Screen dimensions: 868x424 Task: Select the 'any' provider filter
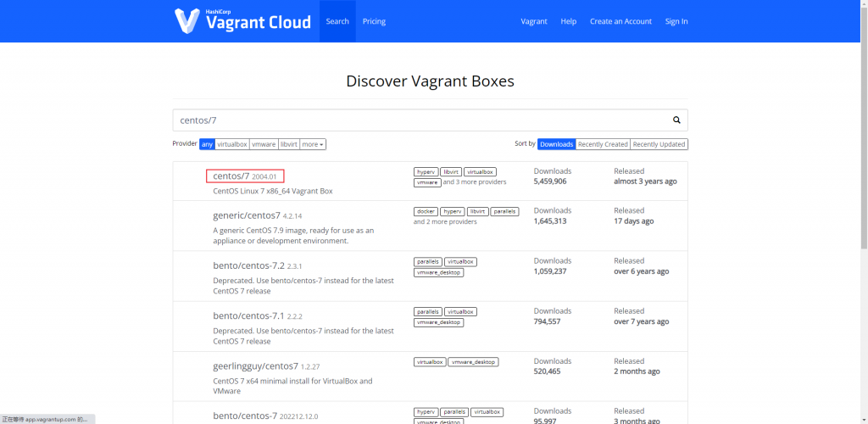tap(207, 144)
